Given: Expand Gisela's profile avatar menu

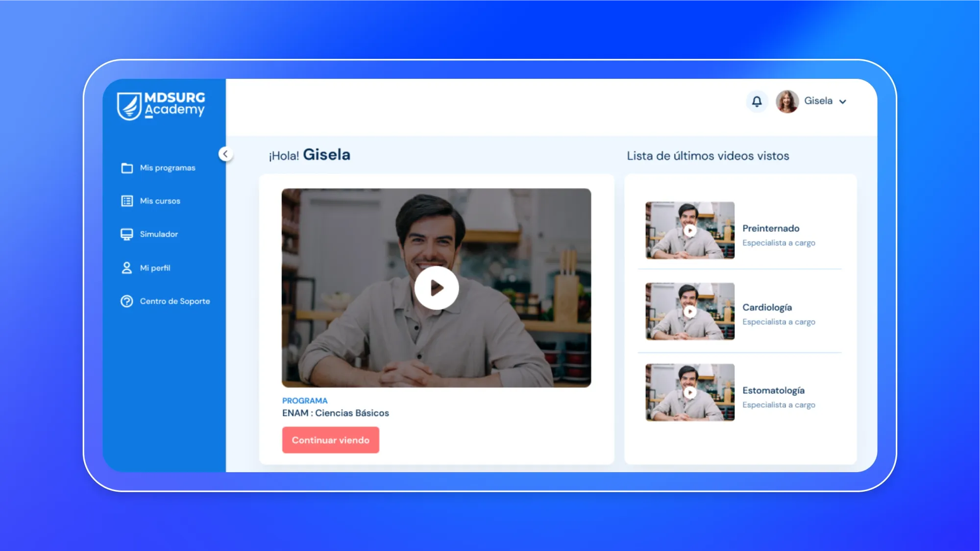Looking at the screenshot, I should pos(787,101).
